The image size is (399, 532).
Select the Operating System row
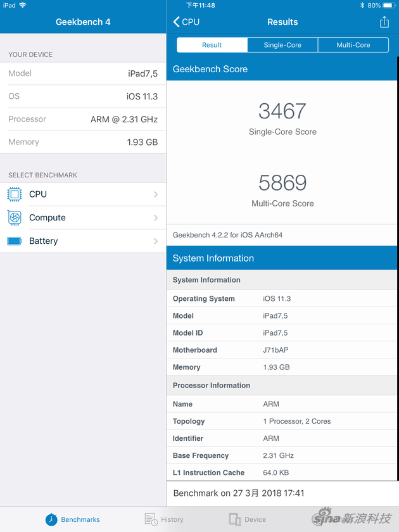[282, 298]
